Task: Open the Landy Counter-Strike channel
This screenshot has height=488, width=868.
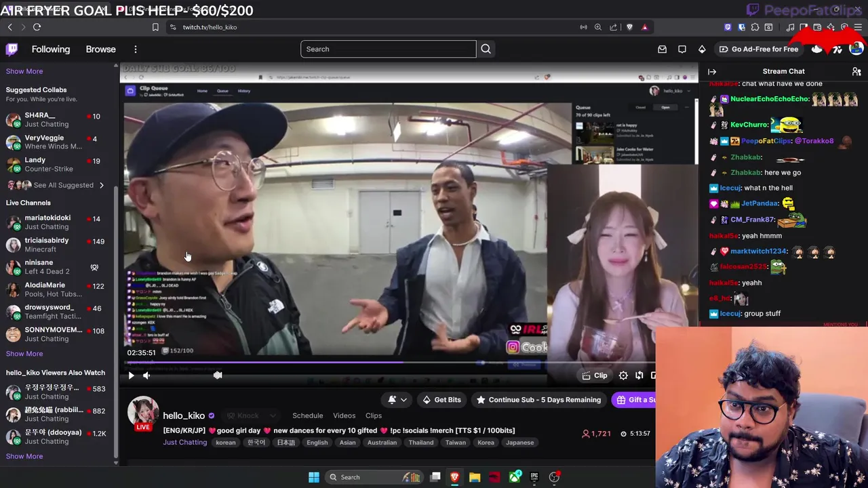Action: [57, 165]
